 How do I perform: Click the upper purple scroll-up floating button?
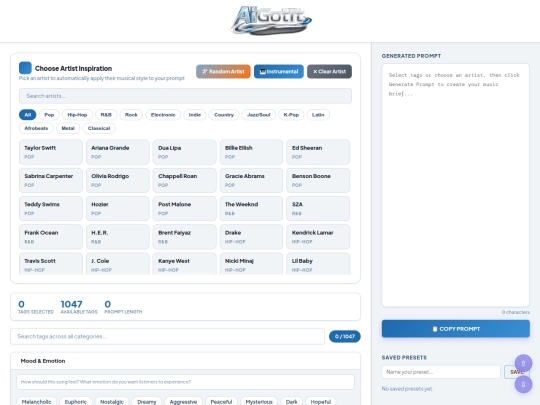tap(523, 363)
